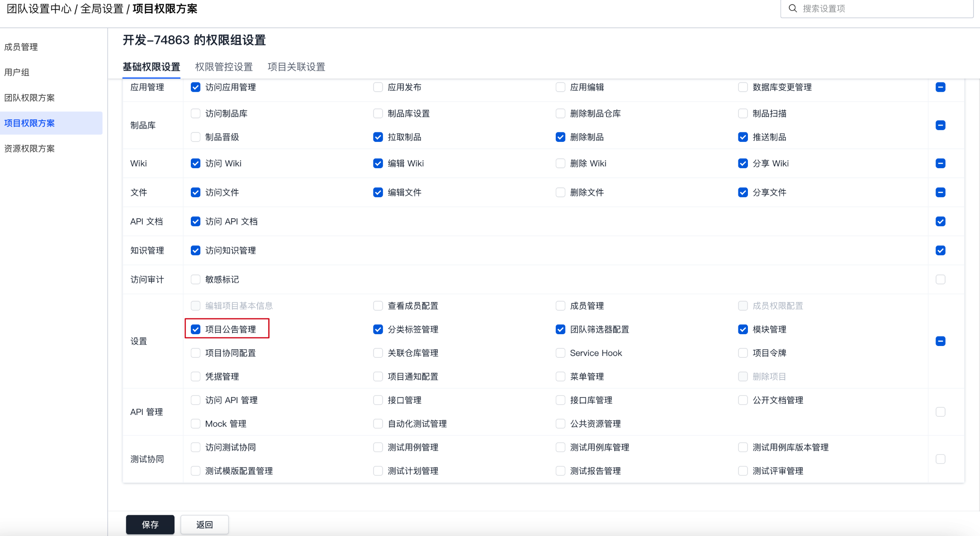Go to 成员管理 in sidebar
980x536 pixels.
(x=21, y=47)
